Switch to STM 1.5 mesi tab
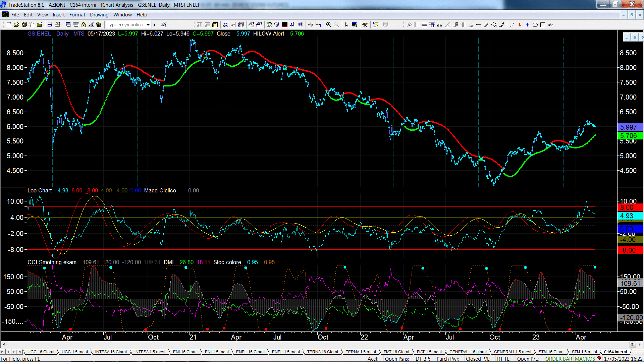The height and width of the screenshot is (362, 644). (x=584, y=352)
